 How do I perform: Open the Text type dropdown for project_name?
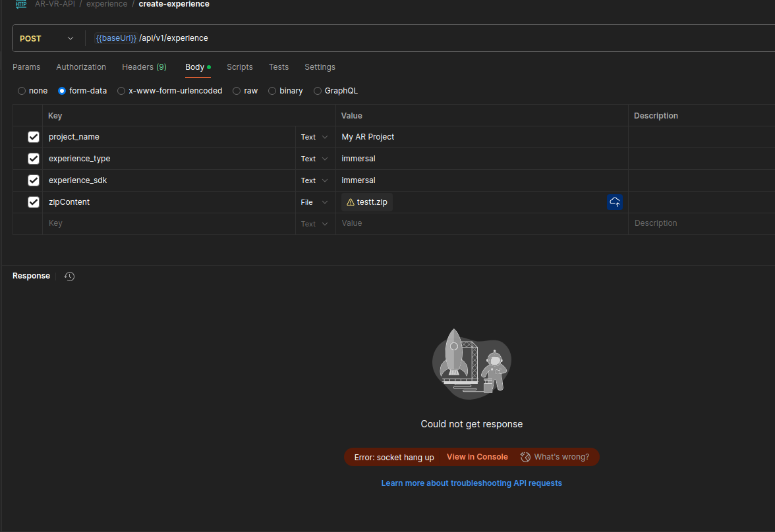coord(314,137)
